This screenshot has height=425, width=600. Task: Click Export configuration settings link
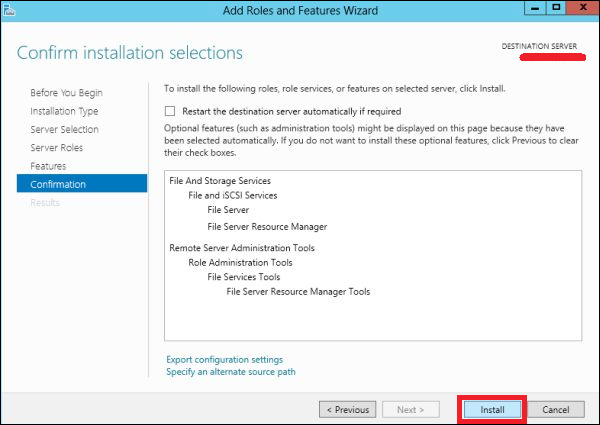(x=224, y=360)
